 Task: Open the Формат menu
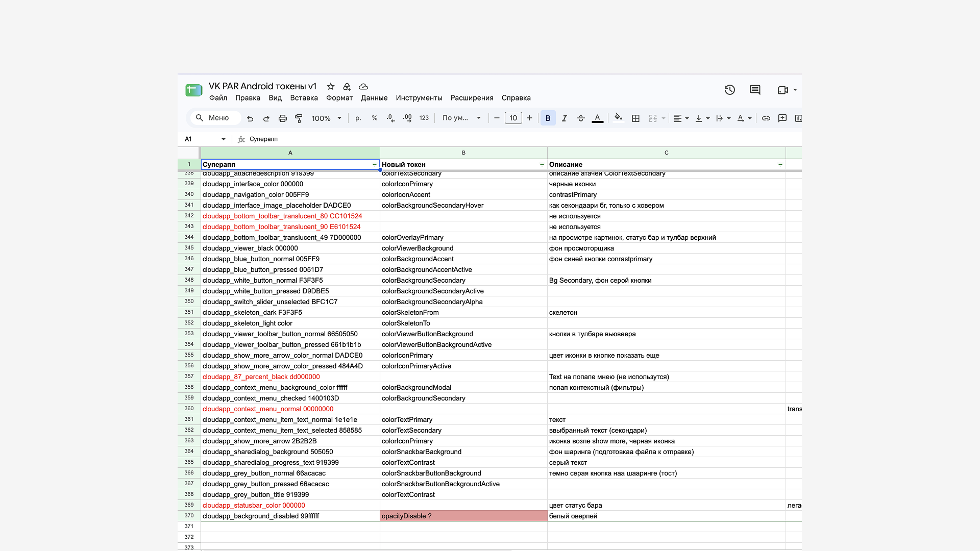(x=339, y=98)
